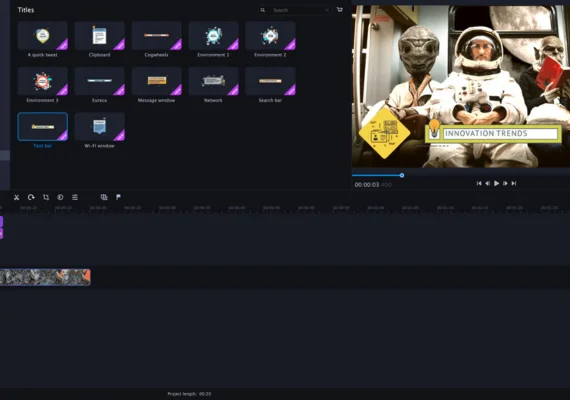Select the Split (scissors) tool
The image size is (570, 400).
coord(16,197)
